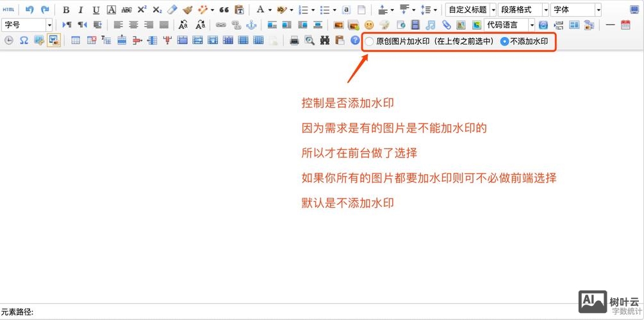Clear the document with blank page icon
The height and width of the screenshot is (320, 644).
361,10
